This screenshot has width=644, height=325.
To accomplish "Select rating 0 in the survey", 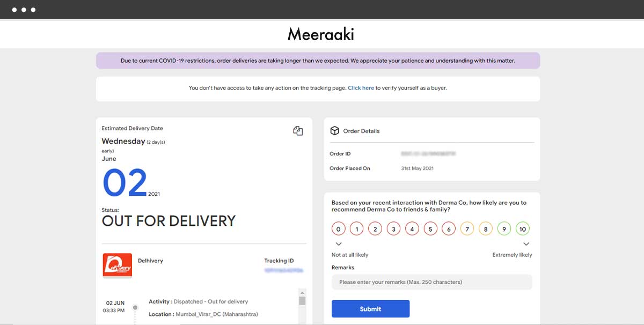I will (x=338, y=229).
